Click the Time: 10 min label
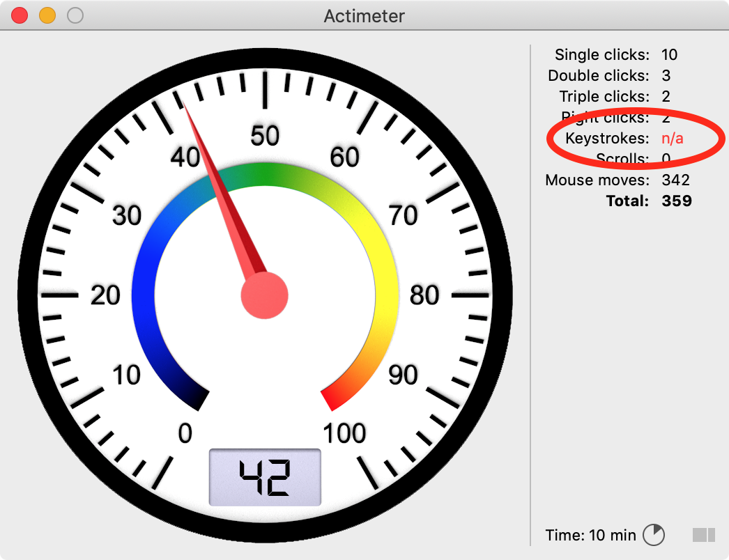Image resolution: width=729 pixels, height=560 pixels. point(590,535)
